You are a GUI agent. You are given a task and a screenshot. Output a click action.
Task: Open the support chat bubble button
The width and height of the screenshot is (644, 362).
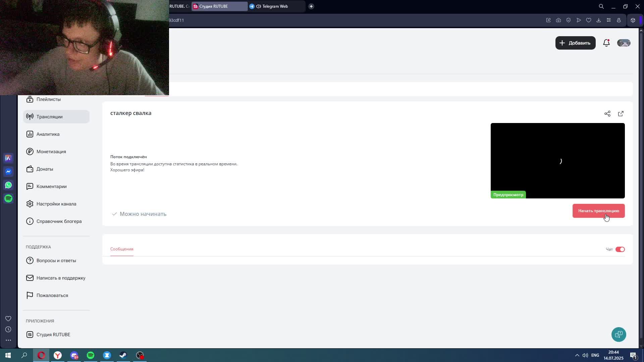click(x=619, y=335)
